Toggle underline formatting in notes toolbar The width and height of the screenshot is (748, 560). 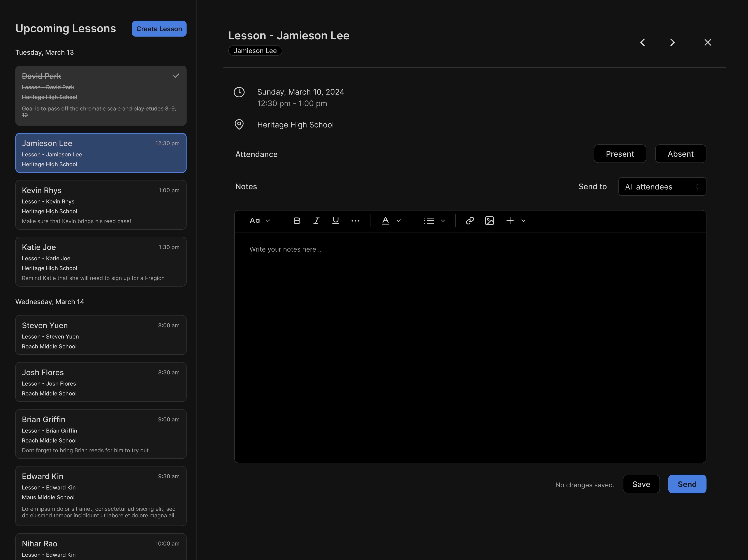(335, 221)
